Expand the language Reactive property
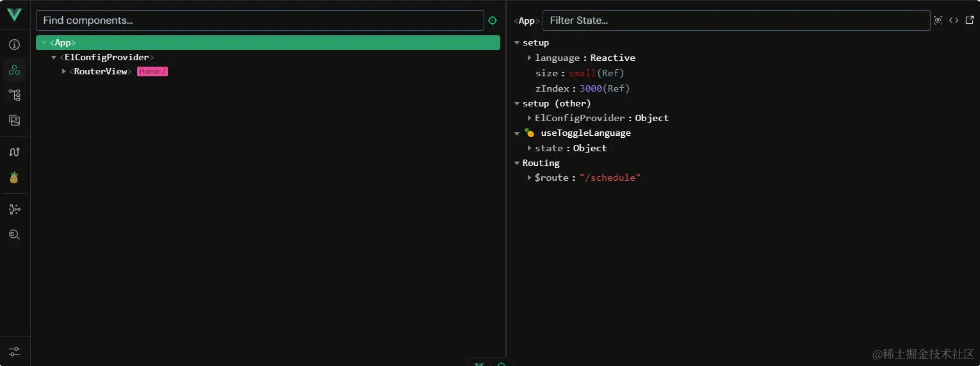980x366 pixels. point(530,58)
